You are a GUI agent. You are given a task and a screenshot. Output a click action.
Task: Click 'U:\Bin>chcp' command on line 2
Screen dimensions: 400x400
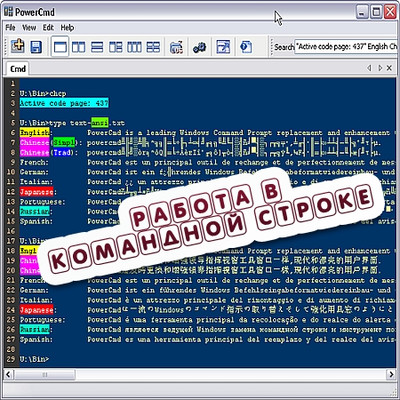(43, 93)
